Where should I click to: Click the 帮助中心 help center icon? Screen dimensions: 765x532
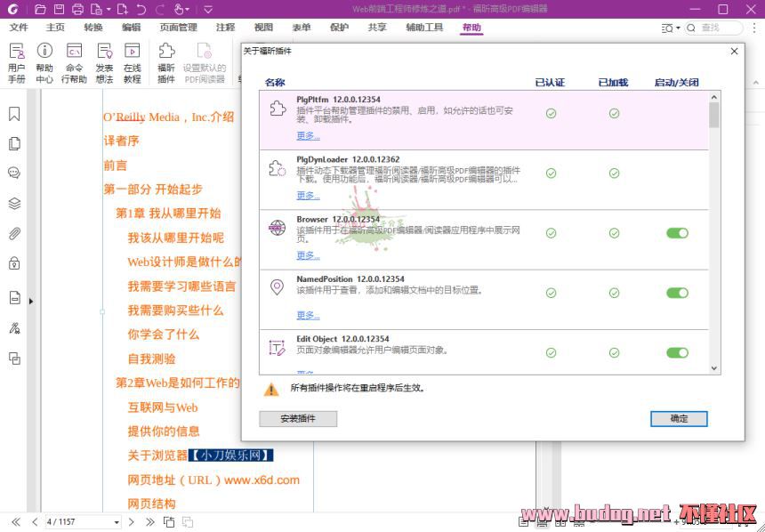(x=44, y=60)
